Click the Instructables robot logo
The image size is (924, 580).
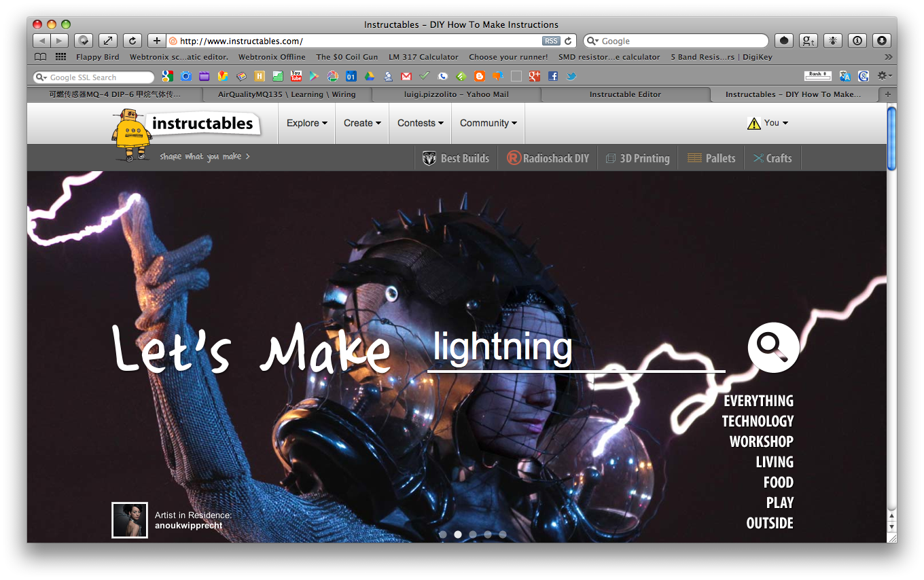133,134
